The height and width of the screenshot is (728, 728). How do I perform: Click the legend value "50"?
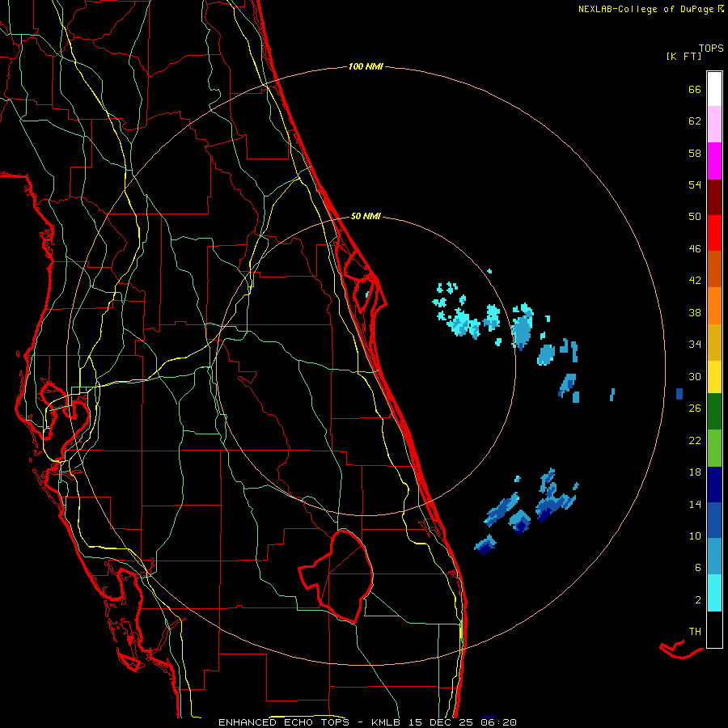[695, 217]
